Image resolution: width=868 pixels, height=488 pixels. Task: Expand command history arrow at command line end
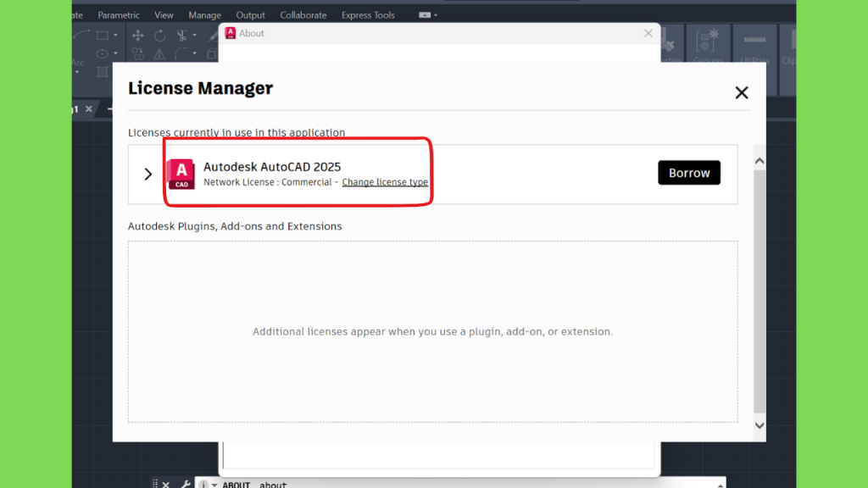click(x=721, y=485)
